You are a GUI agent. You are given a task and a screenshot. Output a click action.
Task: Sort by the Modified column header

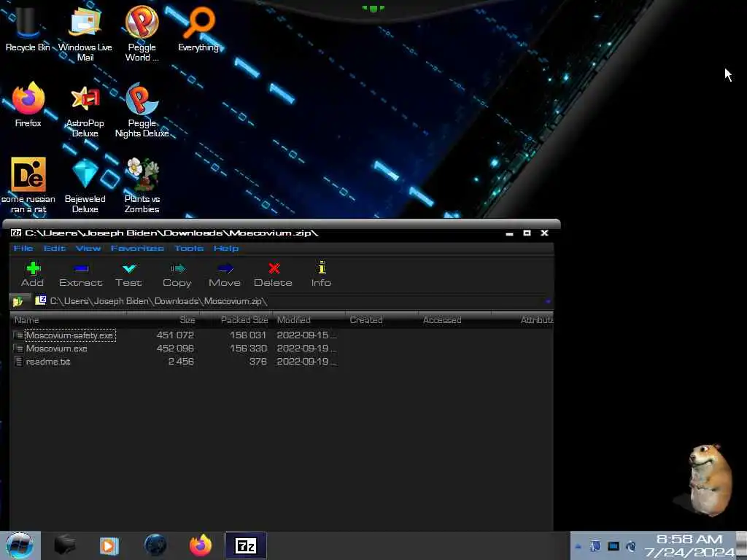[x=309, y=320]
